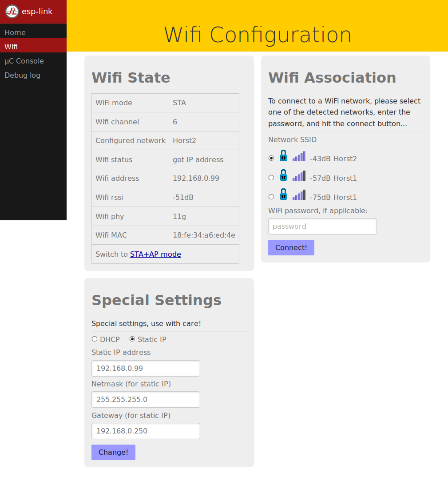Select the Horst2 network radio button
This screenshot has height=493, width=448.
[x=271, y=158]
